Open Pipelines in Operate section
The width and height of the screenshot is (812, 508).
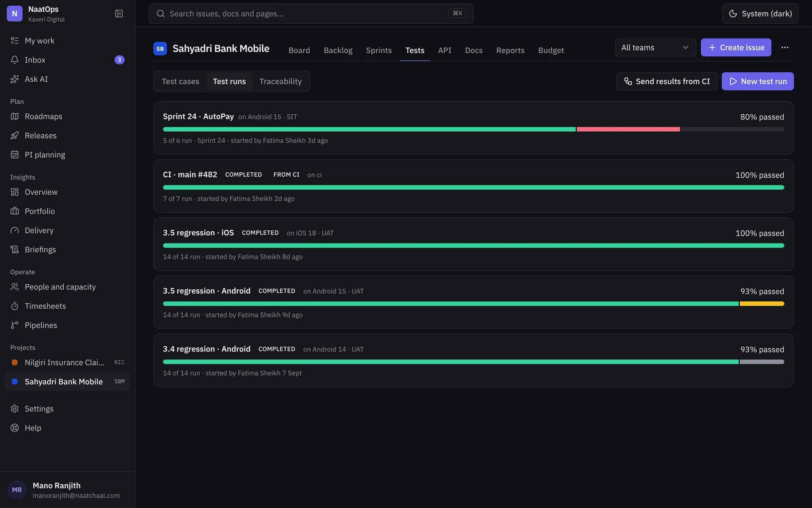click(x=67, y=325)
